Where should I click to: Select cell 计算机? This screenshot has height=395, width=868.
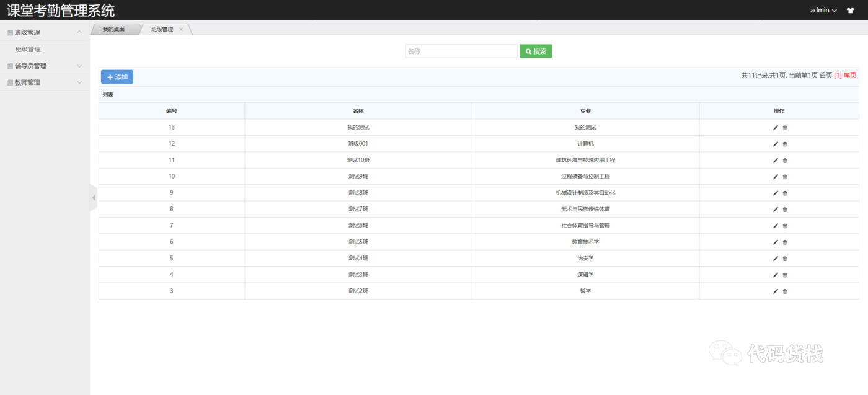tap(586, 144)
